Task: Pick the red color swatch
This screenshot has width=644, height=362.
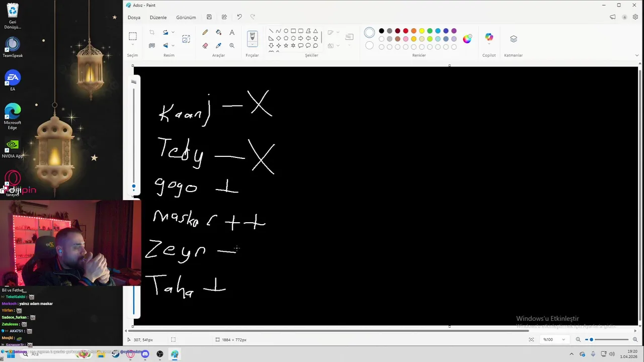Action: pyautogui.click(x=406, y=31)
